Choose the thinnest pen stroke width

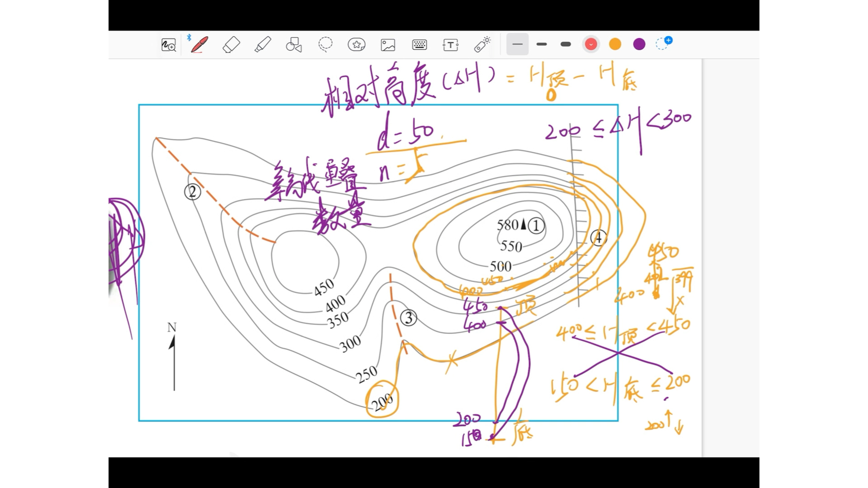tap(518, 44)
